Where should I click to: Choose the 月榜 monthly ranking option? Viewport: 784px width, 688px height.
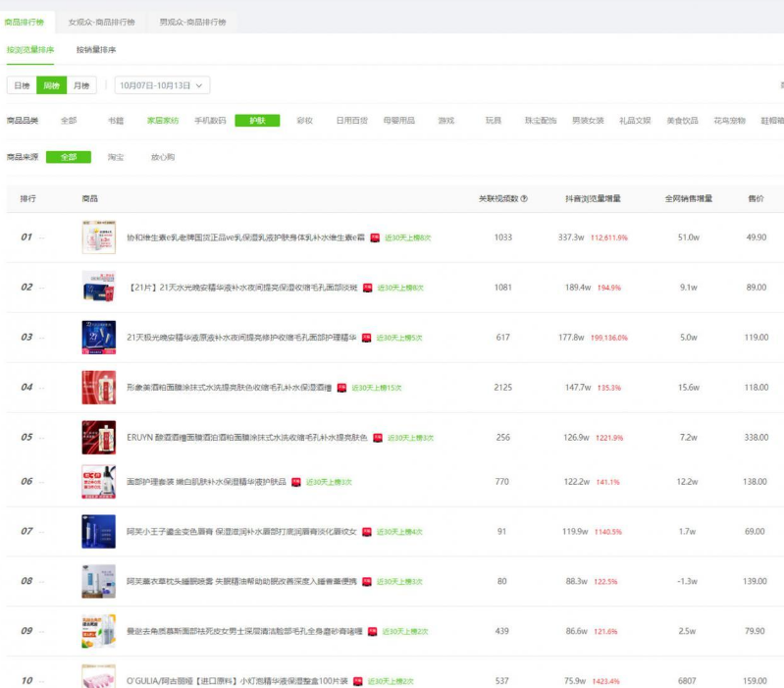click(81, 85)
